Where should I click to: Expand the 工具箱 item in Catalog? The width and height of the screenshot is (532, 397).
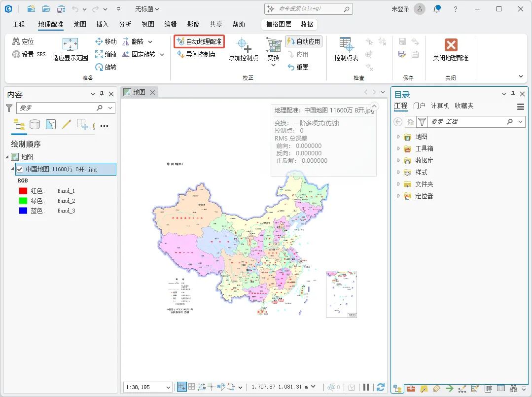click(x=399, y=148)
